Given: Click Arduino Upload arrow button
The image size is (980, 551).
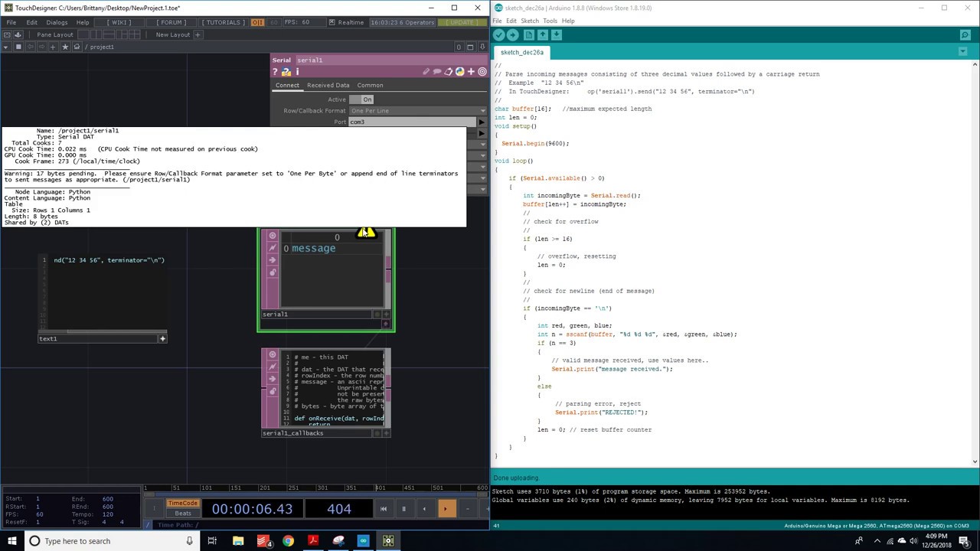Looking at the screenshot, I should pos(513,35).
